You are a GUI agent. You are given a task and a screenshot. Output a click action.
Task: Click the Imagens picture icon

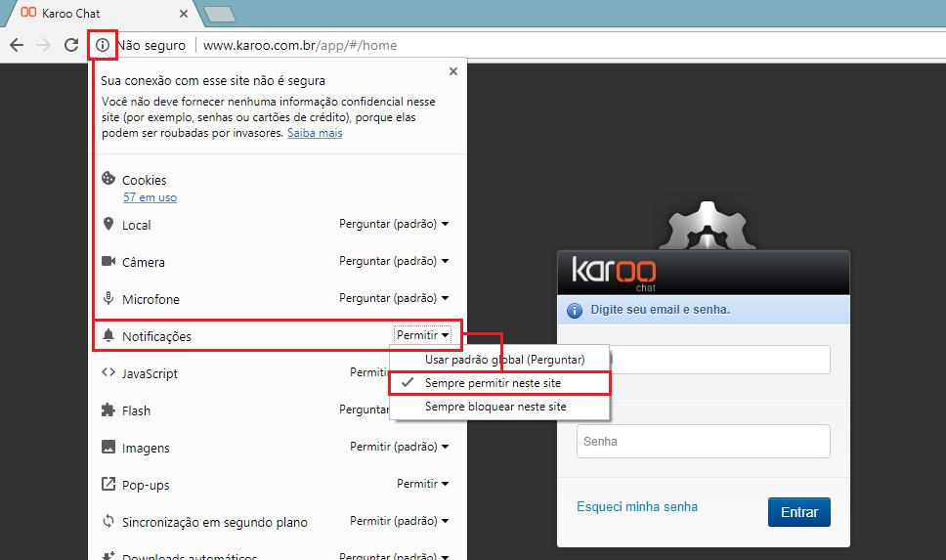pos(108,447)
